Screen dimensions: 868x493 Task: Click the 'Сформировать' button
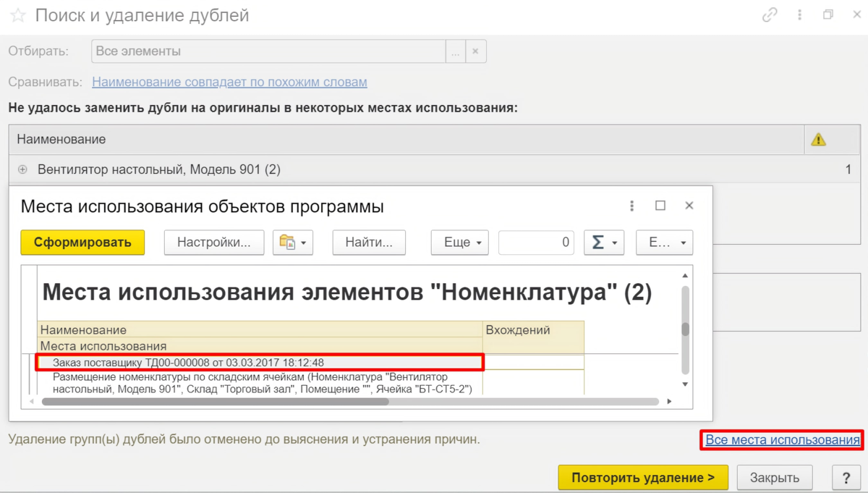point(82,243)
